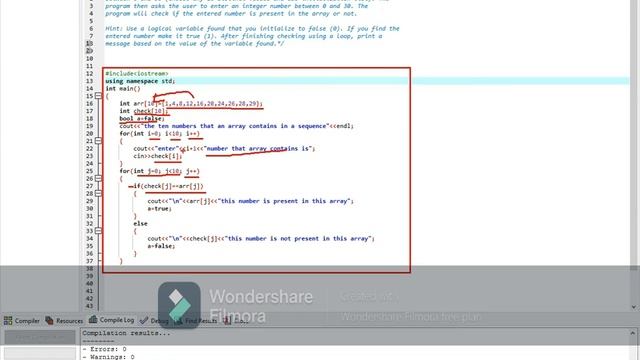640x360 pixels.
Task: Click the "#include<iostream>" line
Action: click(137, 73)
